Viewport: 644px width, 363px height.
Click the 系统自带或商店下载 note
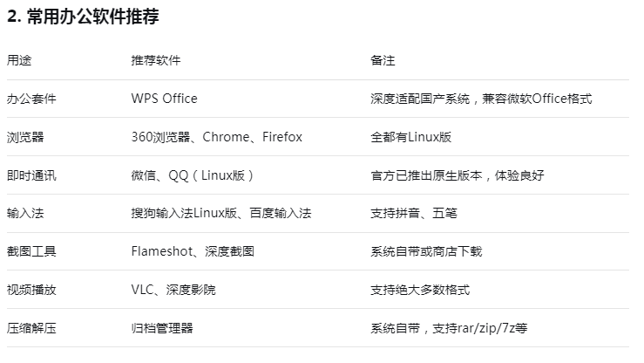426,251
